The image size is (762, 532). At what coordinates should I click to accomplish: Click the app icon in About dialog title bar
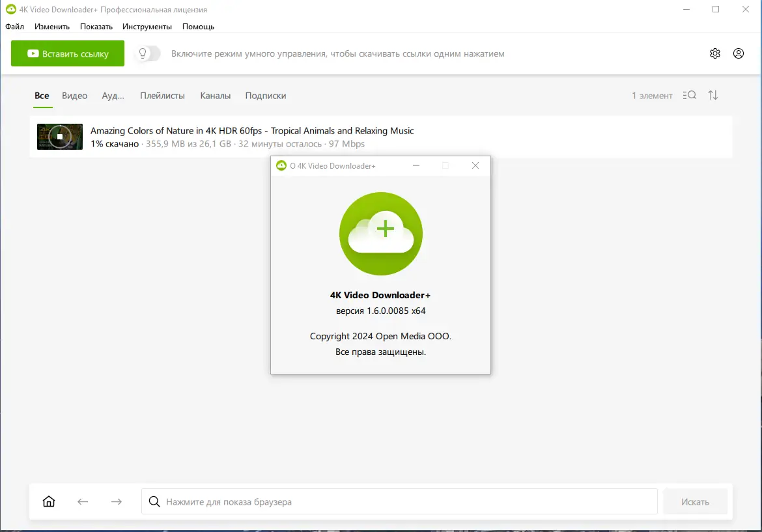pyautogui.click(x=281, y=165)
